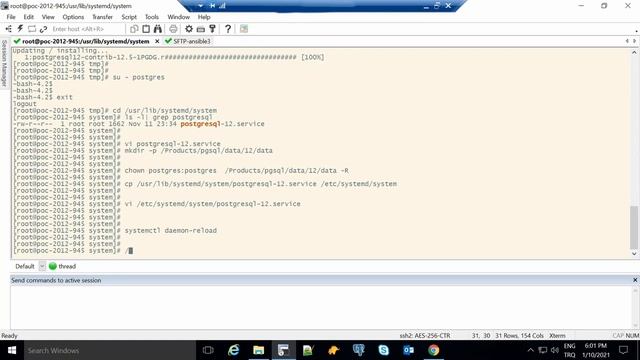Launch SecureFX from the toolbar icon

click(244, 29)
